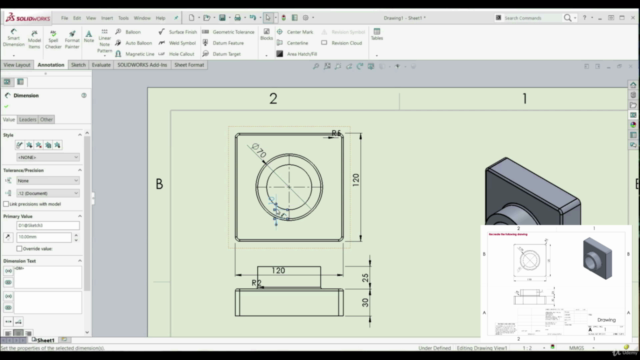Collapse the Primary Value section
This screenshot has width=640, height=360.
click(80, 216)
